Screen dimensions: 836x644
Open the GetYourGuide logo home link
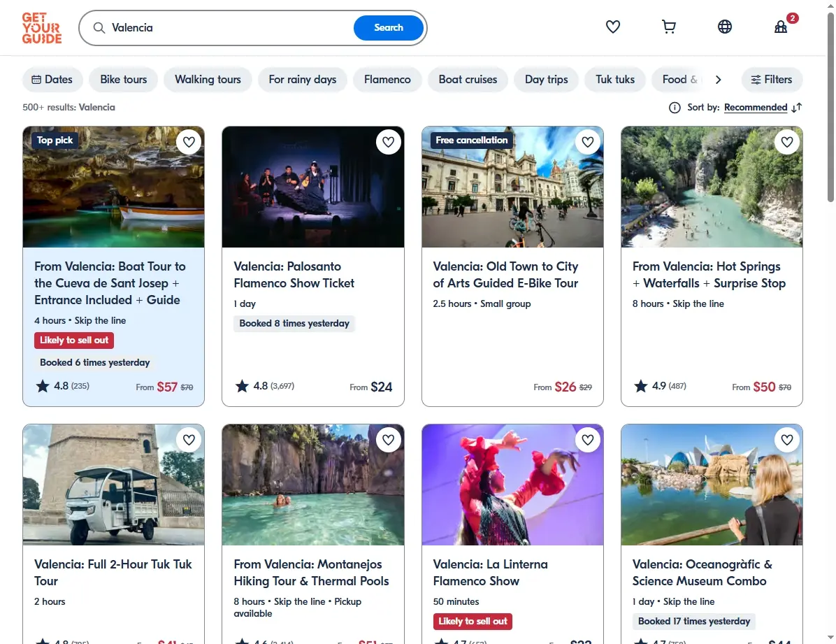[x=41, y=28]
